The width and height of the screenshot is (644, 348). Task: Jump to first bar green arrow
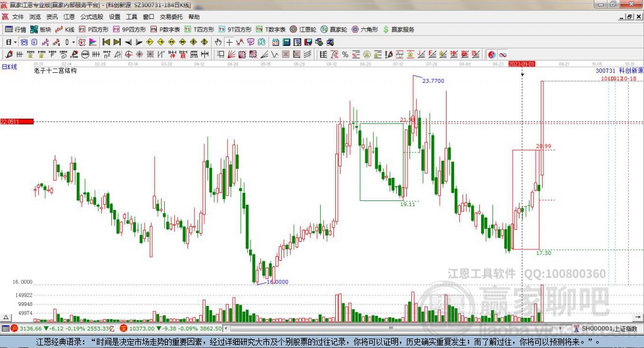coord(106,42)
